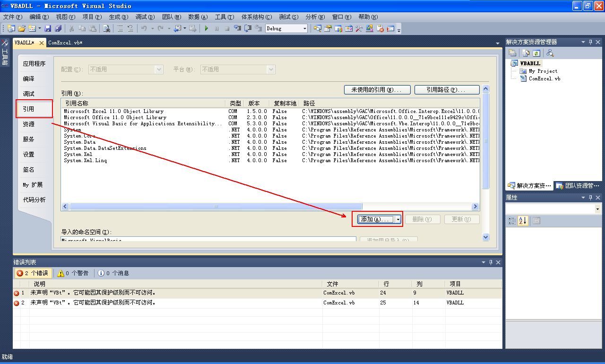
Task: Click the 未使用的引用(N) button
Action: tap(377, 89)
